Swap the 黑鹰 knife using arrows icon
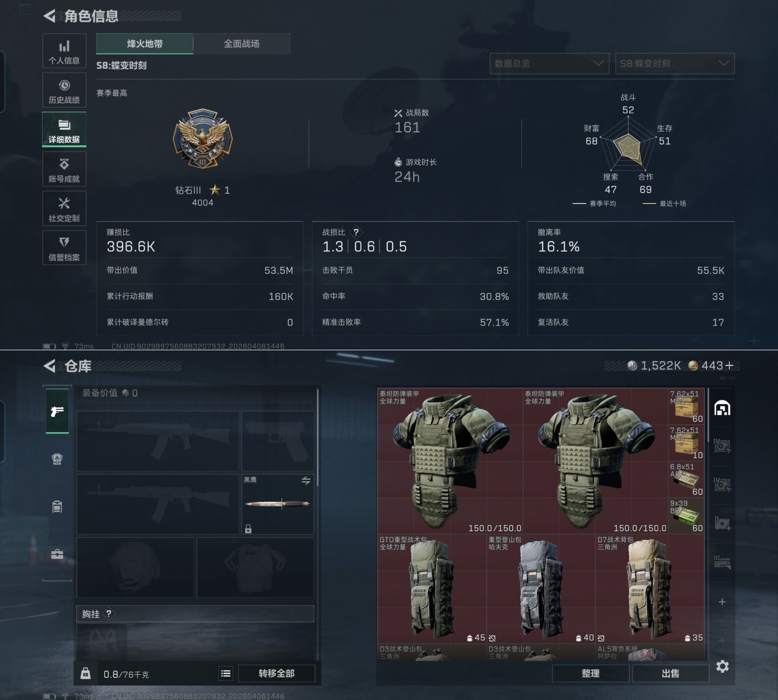 coord(306,480)
